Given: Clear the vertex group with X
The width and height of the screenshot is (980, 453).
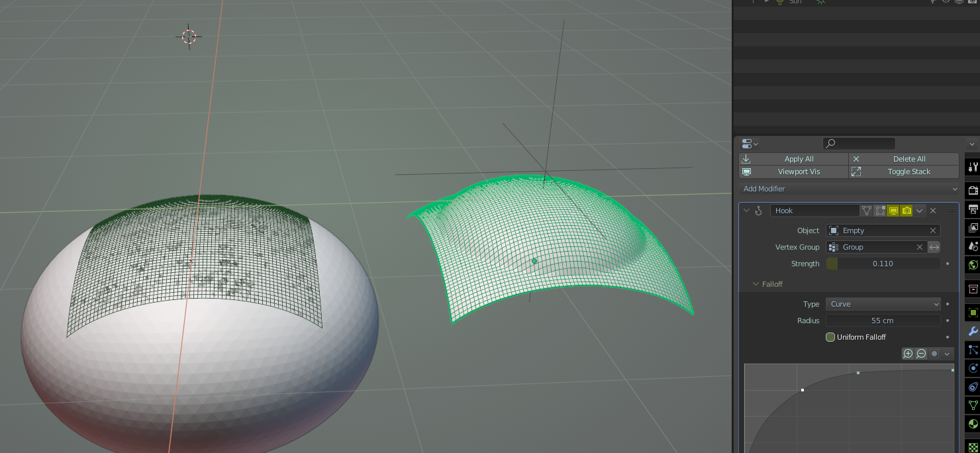Looking at the screenshot, I should [x=920, y=247].
